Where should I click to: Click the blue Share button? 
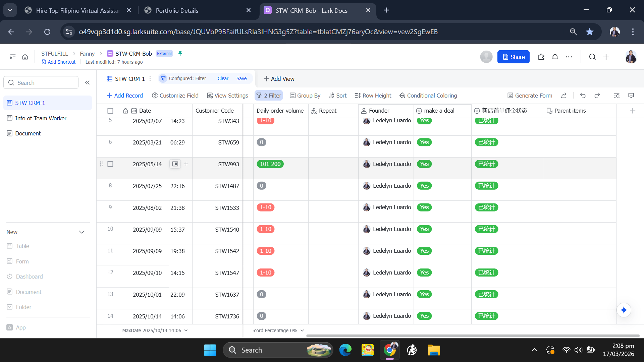coord(513,57)
